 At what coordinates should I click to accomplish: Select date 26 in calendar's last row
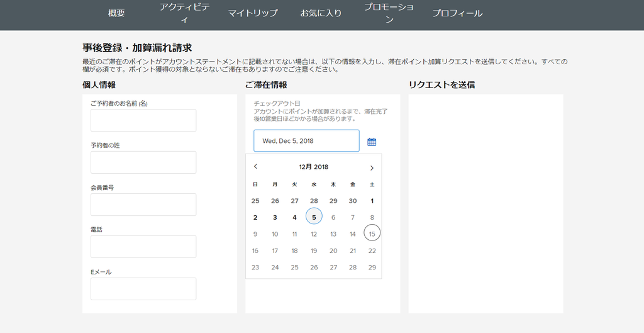pyautogui.click(x=314, y=268)
